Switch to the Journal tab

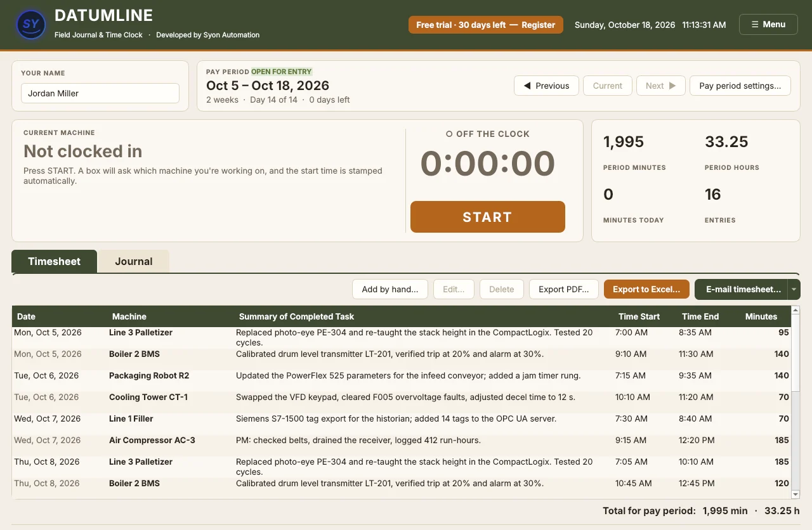134,261
